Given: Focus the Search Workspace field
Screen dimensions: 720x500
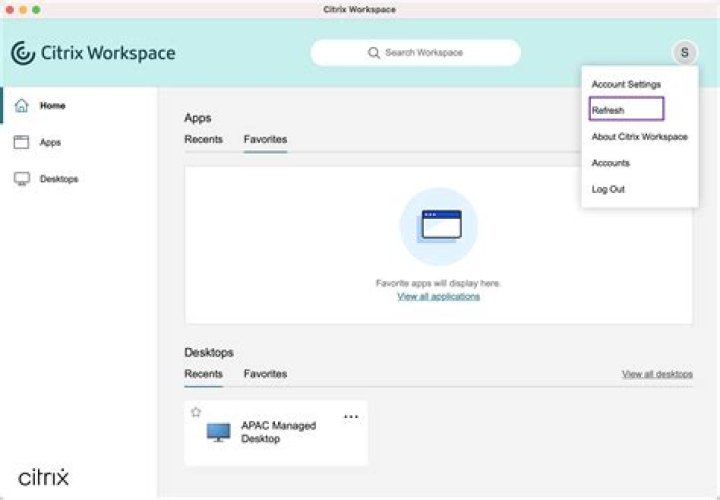Looking at the screenshot, I should 416,53.
